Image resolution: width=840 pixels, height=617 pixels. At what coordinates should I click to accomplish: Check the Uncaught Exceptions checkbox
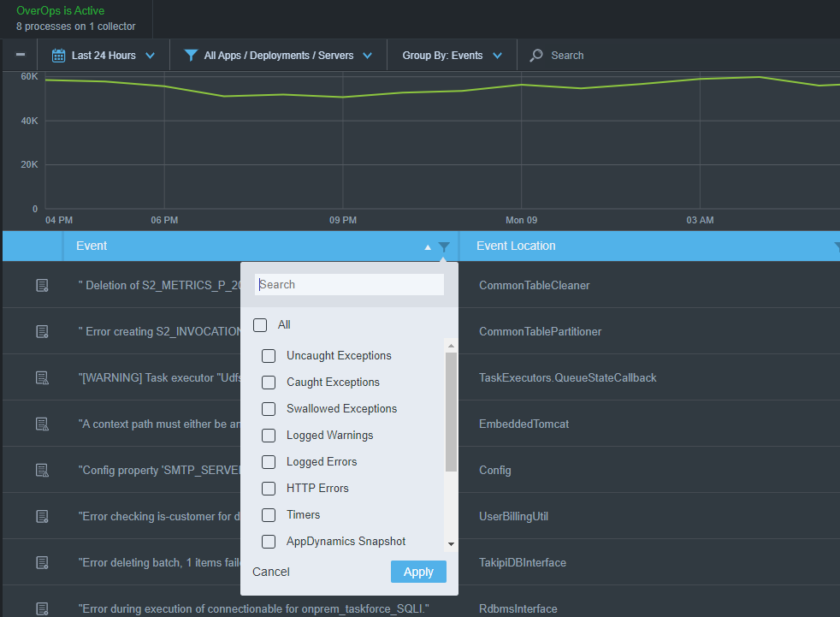269,356
